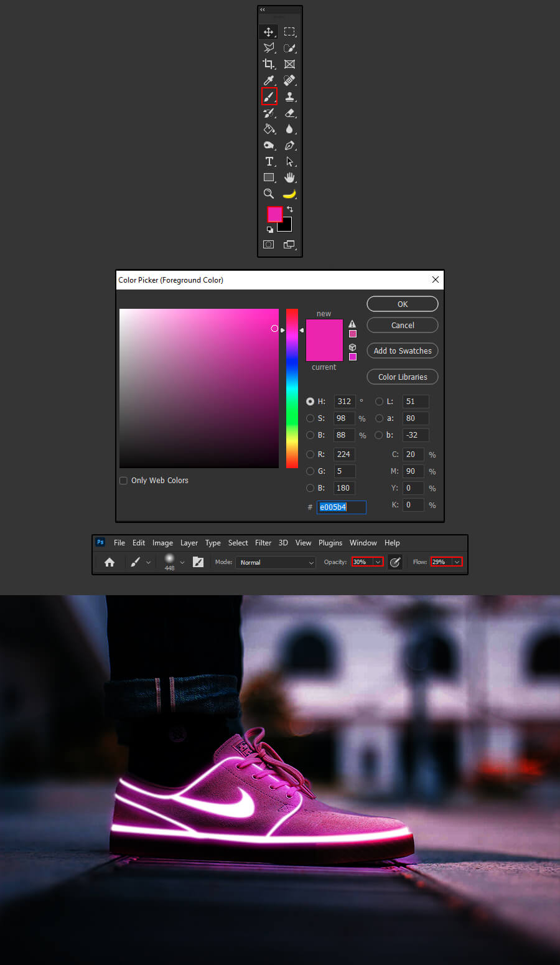This screenshot has height=965, width=560.
Task: Open the Layer menu
Action: point(189,543)
